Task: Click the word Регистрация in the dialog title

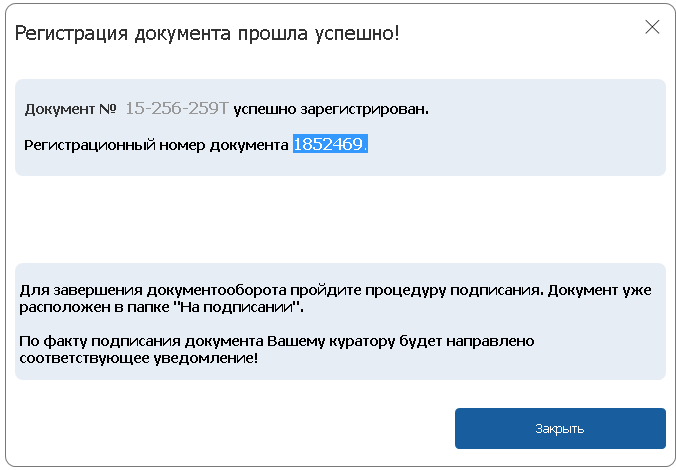Action: 72,34
